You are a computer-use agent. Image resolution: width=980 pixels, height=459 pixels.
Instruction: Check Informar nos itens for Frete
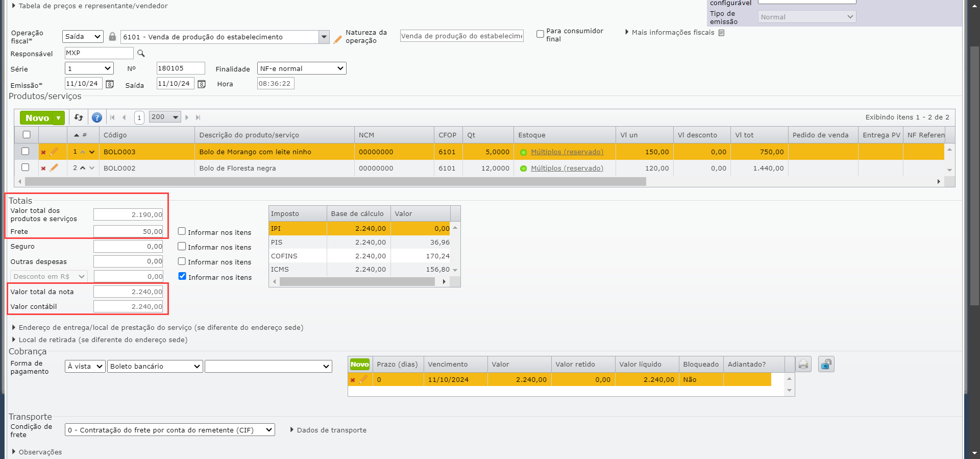coord(182,232)
